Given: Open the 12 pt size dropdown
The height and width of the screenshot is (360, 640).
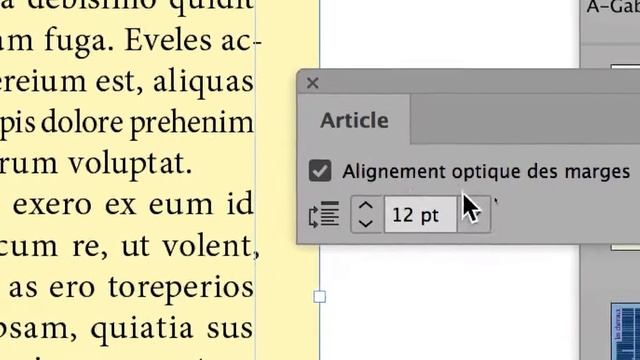Looking at the screenshot, I should [474, 215].
